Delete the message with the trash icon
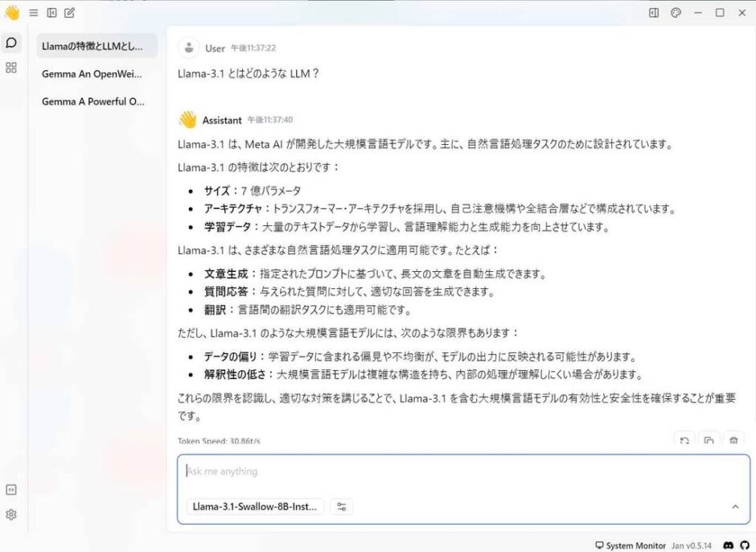Viewport: 756px width, 552px height. 733,441
